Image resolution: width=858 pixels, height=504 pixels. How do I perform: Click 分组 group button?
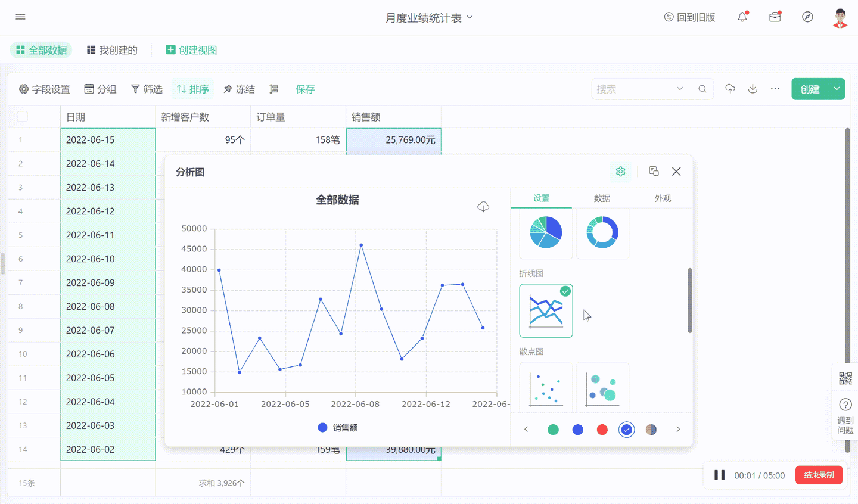click(100, 89)
